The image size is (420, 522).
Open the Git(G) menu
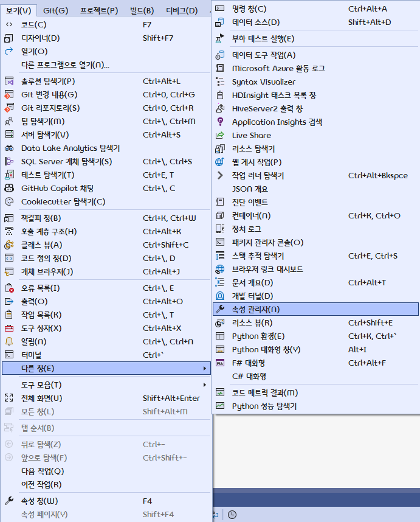pyautogui.click(x=55, y=11)
